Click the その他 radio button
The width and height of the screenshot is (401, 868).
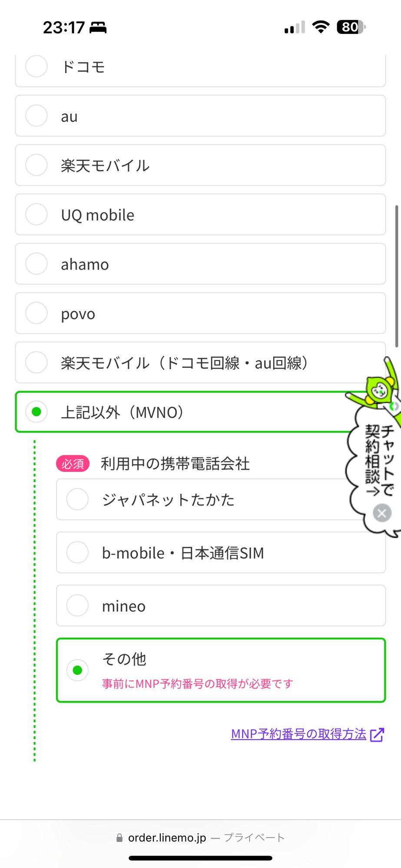(77, 670)
